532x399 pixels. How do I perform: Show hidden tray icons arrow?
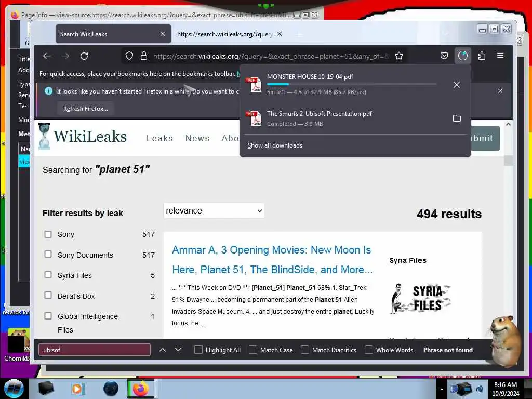click(x=442, y=389)
